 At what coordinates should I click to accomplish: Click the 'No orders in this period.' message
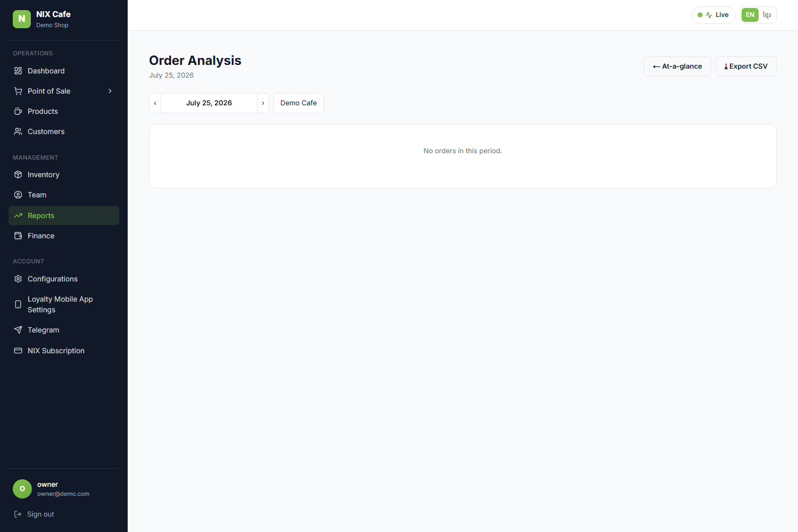[x=463, y=151]
